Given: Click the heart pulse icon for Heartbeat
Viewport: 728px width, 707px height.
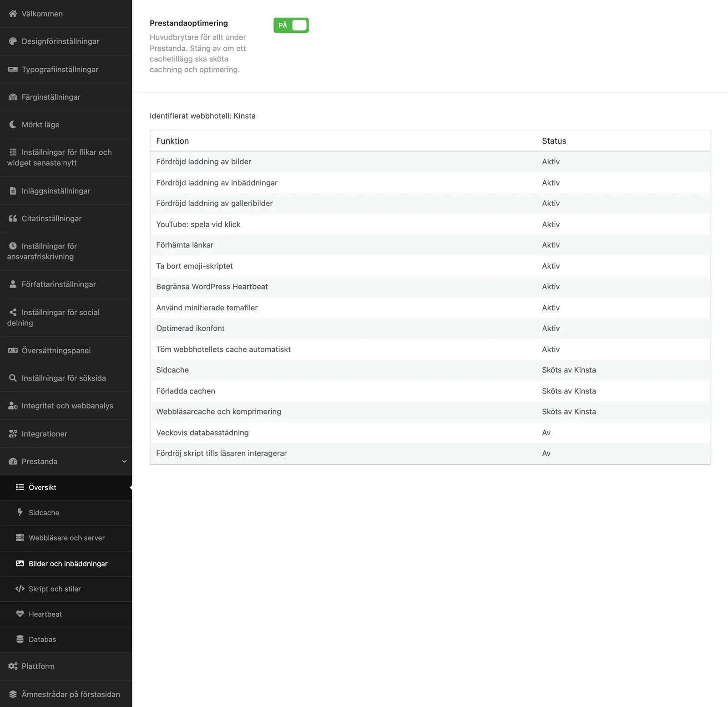Looking at the screenshot, I should pyautogui.click(x=20, y=614).
